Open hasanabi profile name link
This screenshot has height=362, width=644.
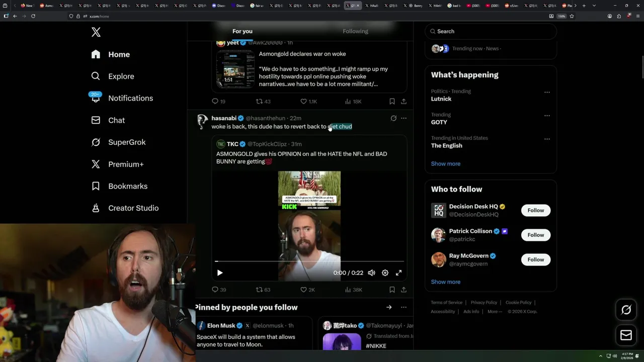click(x=224, y=118)
